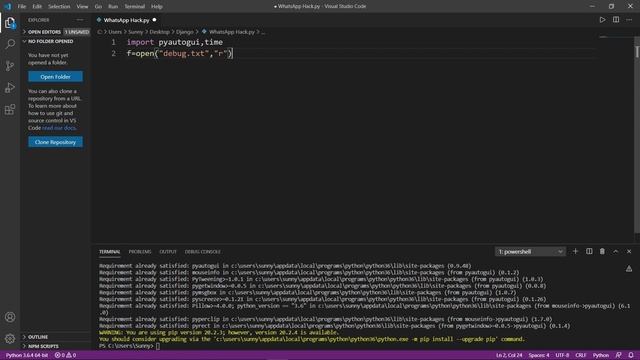640x360 pixels.
Task: Click the unsaved dot on WhatsApp Hack.py tab
Action: coord(154,20)
